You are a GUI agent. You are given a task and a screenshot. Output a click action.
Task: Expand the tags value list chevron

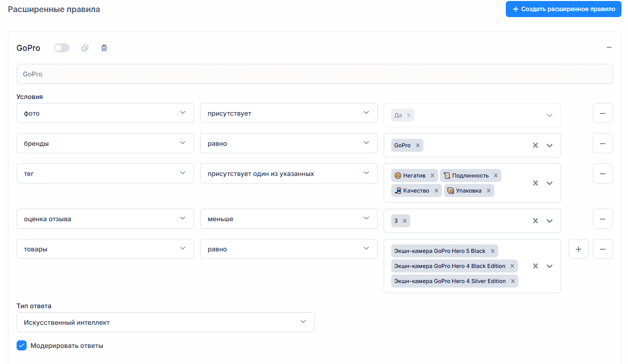(x=550, y=183)
